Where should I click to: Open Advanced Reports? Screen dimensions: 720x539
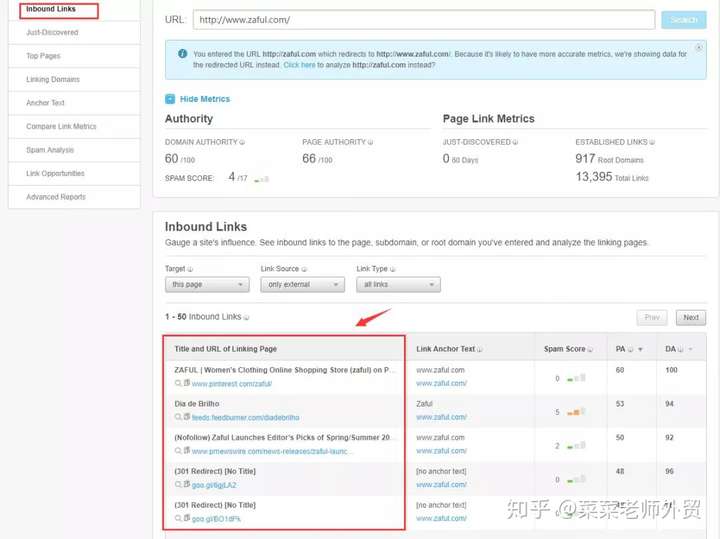(56, 197)
